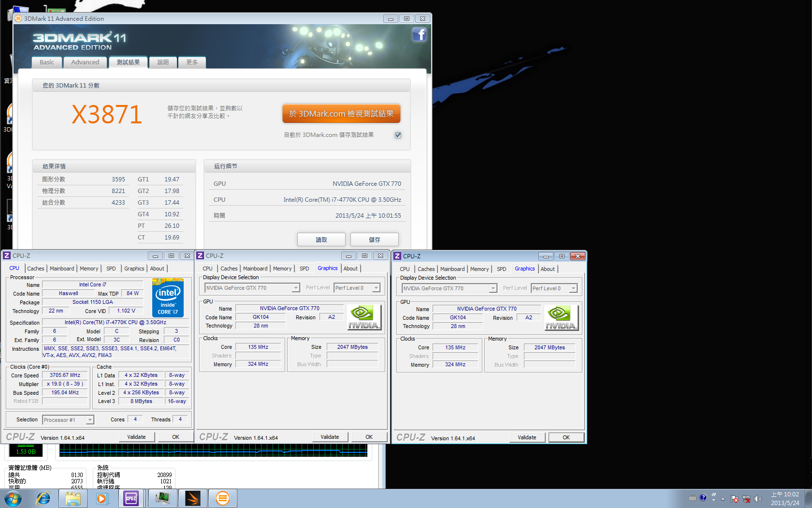This screenshot has height=508, width=812.
Task: Click Core Speed value 3705.67 MHz
Action: pyautogui.click(x=65, y=375)
